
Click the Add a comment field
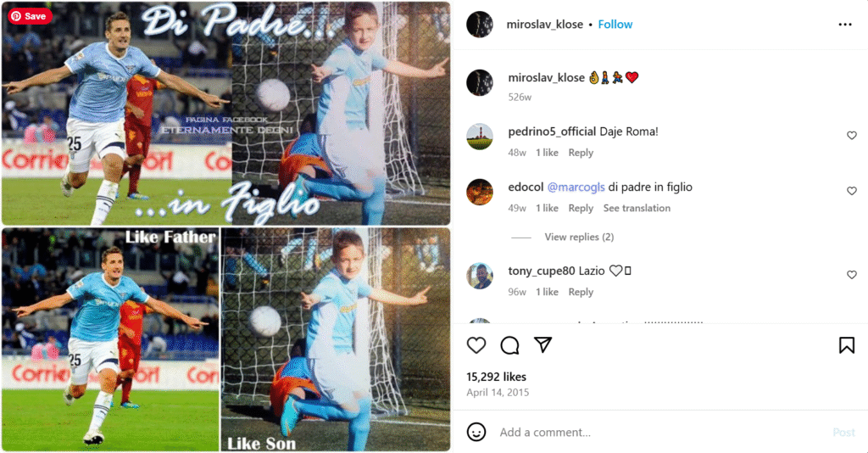pyautogui.click(x=661, y=432)
